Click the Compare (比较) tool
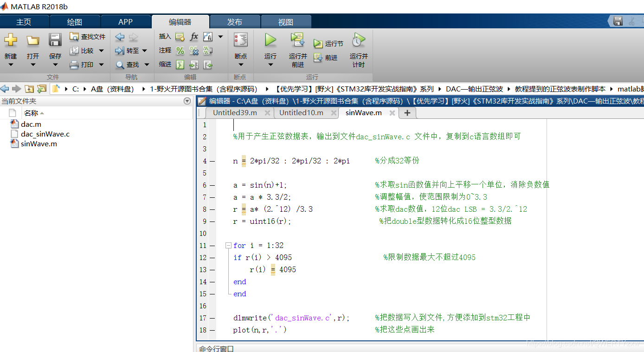The image size is (644, 352). coord(82,51)
